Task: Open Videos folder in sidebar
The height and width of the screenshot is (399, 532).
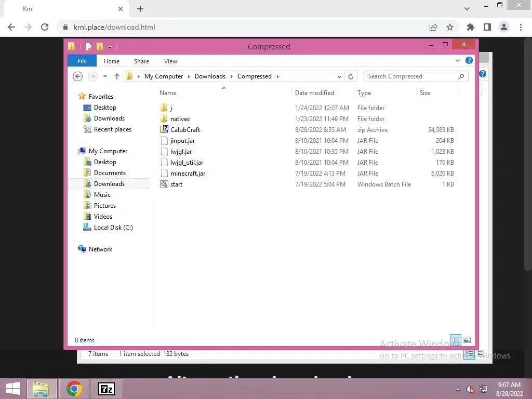Action: pyautogui.click(x=103, y=217)
